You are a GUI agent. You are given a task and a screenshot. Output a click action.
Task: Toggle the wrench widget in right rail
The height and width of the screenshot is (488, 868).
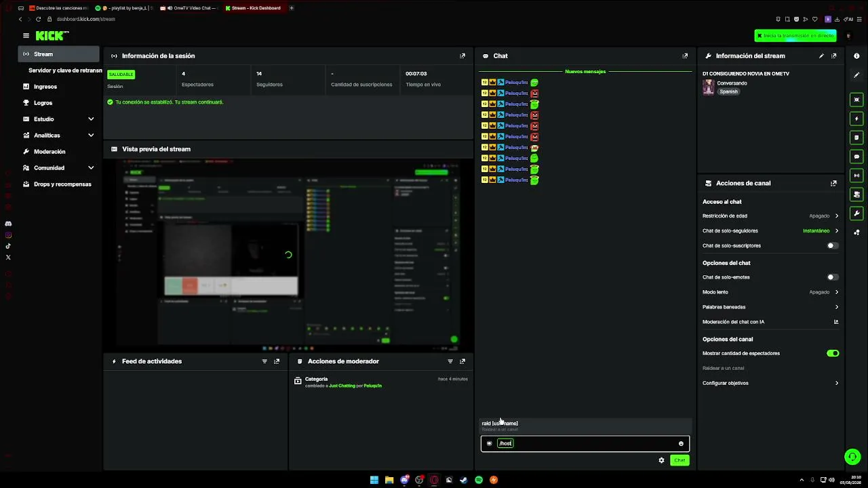coord(856,213)
